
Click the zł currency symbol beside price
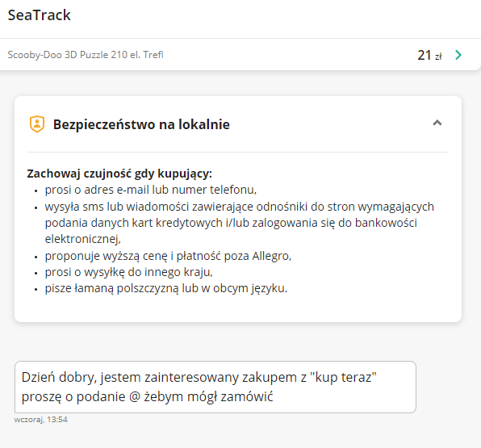[x=438, y=57]
